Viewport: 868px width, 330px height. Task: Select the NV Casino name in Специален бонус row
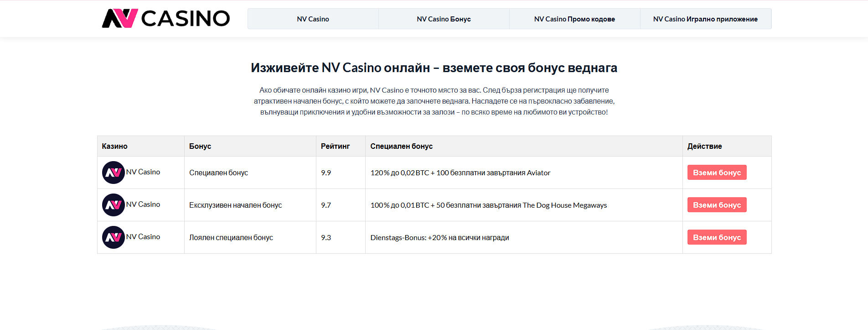tap(143, 172)
